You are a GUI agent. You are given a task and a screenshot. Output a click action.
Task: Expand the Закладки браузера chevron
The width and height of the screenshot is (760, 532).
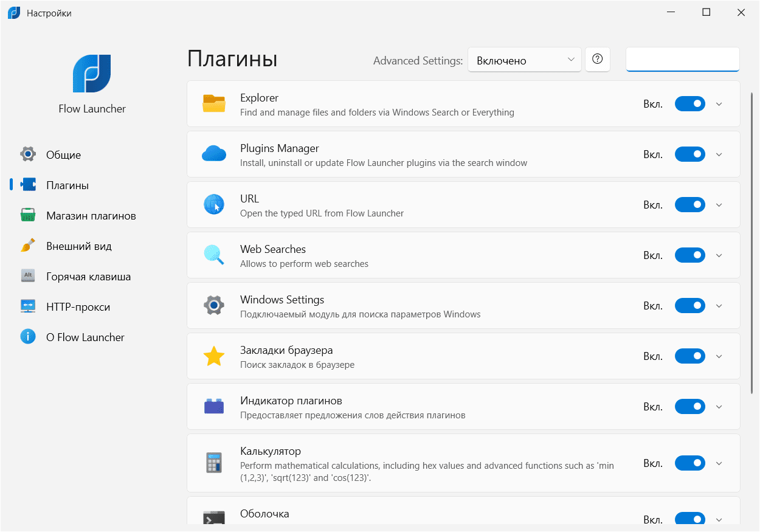(719, 356)
